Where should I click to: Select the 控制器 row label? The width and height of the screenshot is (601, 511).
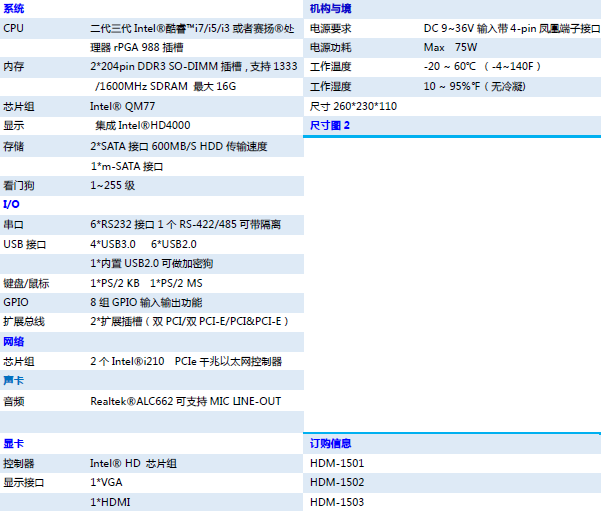pyautogui.click(x=19, y=463)
